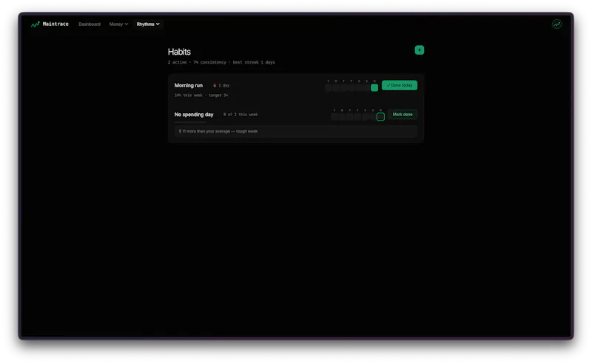Toggle No spending day's Friday box
The image size is (592, 364).
pos(357,117)
